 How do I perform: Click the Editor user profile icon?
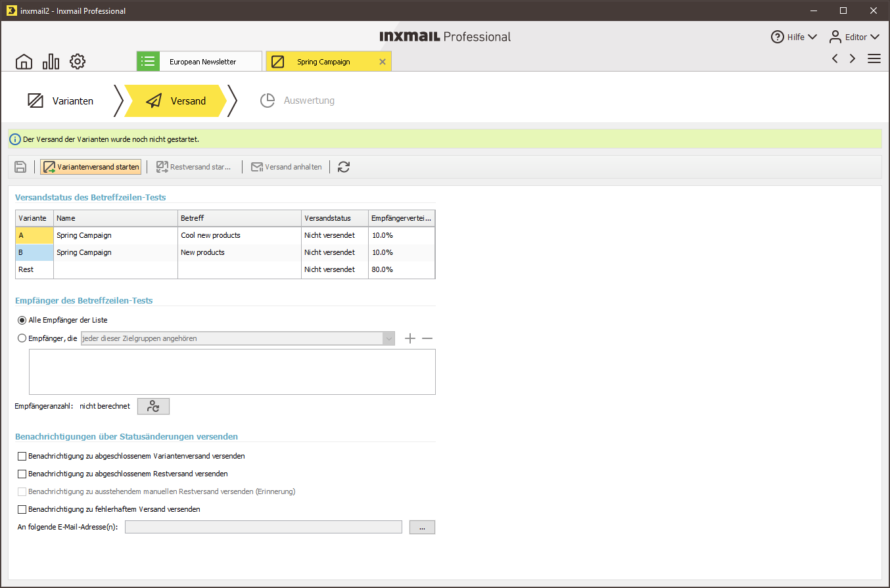tap(835, 37)
